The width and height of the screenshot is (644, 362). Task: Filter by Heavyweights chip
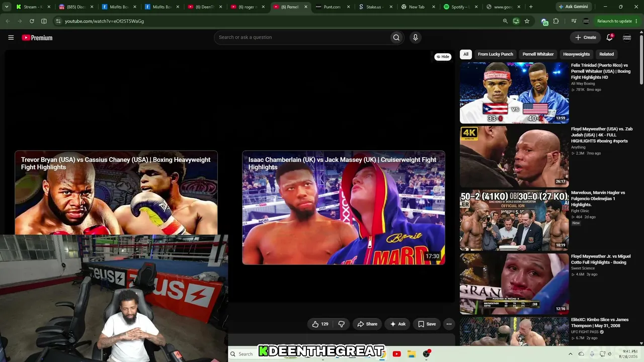point(576,54)
